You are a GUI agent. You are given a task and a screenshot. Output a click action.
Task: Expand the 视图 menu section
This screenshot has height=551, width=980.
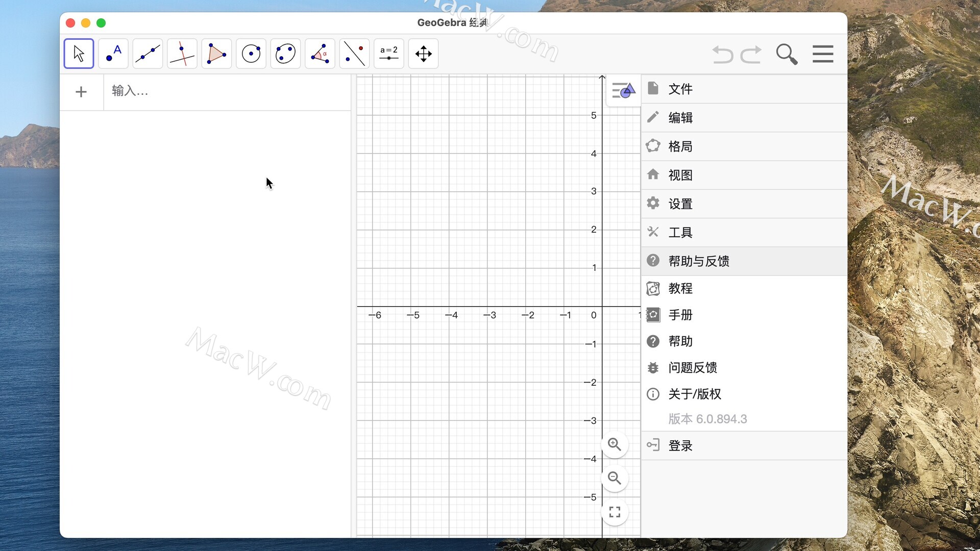coord(744,175)
